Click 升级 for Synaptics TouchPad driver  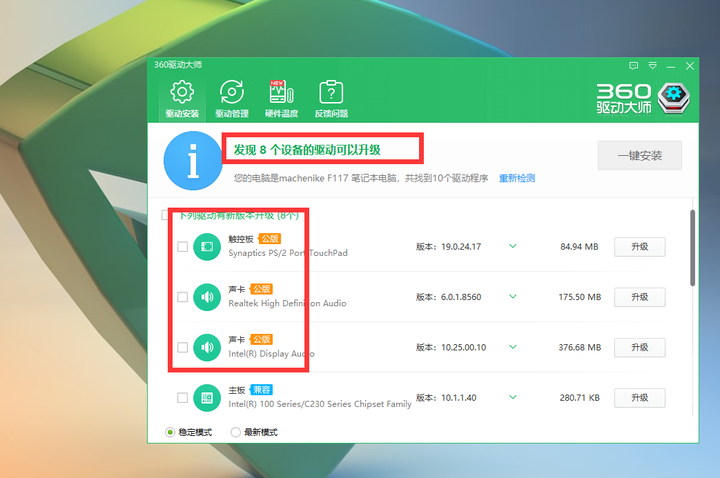640,247
